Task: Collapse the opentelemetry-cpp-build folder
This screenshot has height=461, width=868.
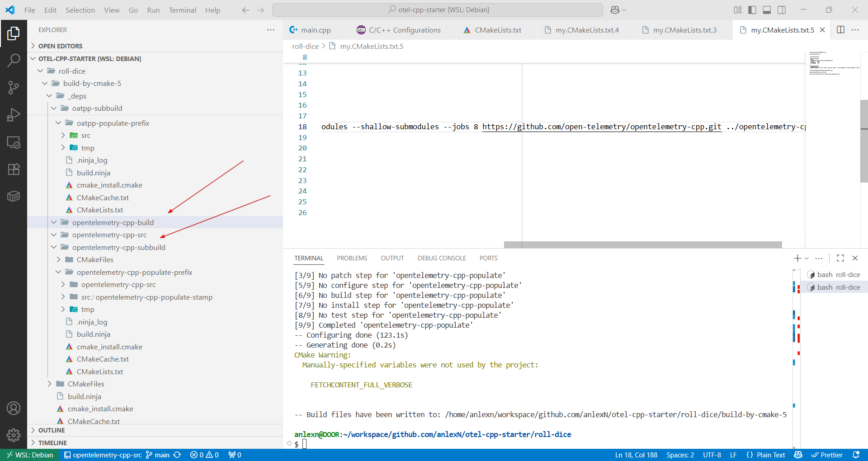Action: (x=54, y=222)
